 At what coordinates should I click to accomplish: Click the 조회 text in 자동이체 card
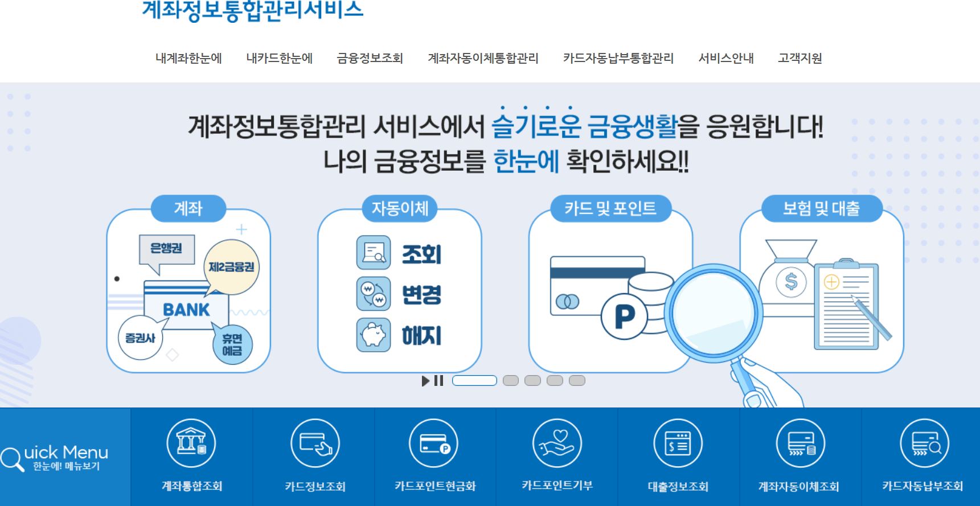(x=422, y=254)
